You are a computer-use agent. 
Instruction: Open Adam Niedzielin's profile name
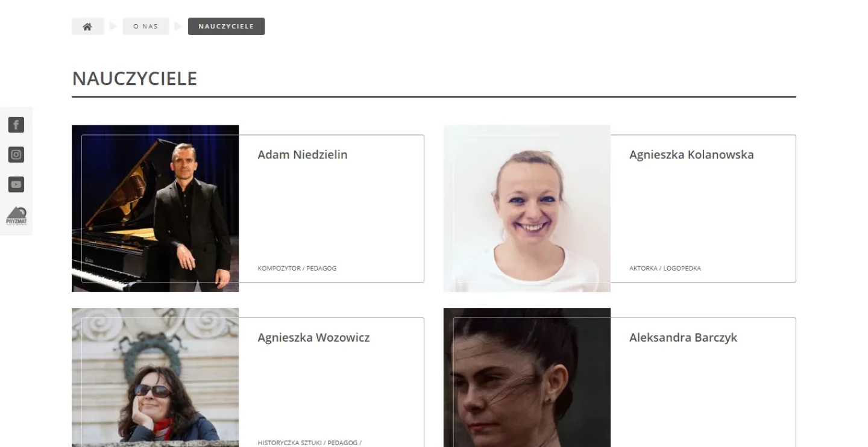(303, 155)
